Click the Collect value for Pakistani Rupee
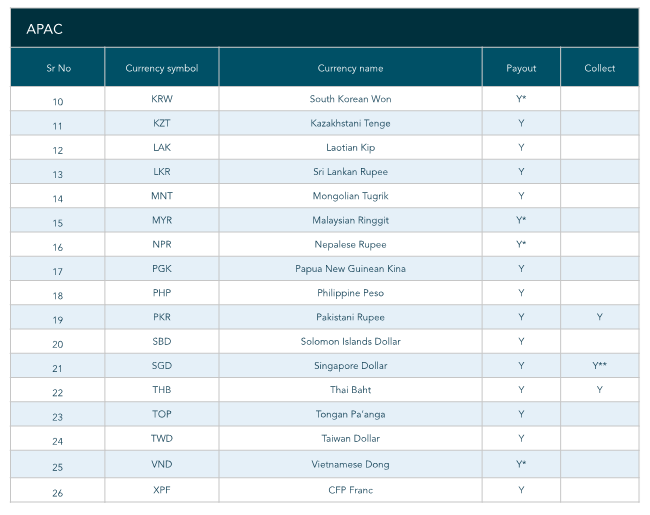This screenshot has width=650, height=515. tap(600, 317)
